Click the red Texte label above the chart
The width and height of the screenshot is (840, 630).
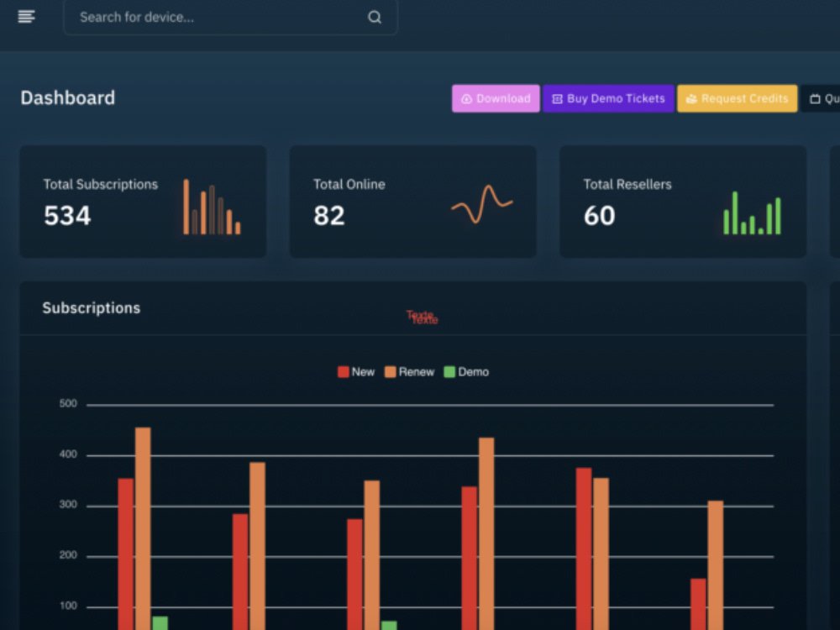(x=422, y=317)
